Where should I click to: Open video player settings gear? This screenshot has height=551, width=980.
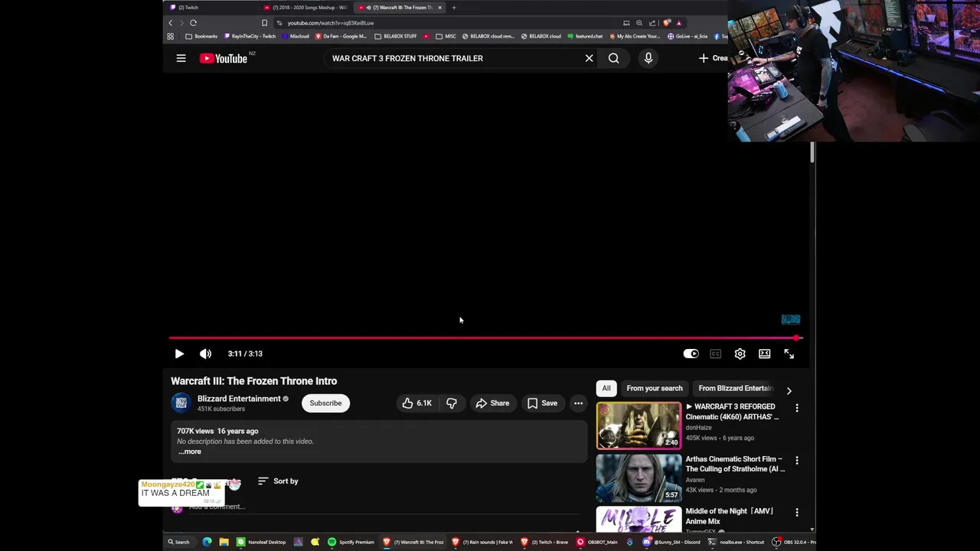740,354
